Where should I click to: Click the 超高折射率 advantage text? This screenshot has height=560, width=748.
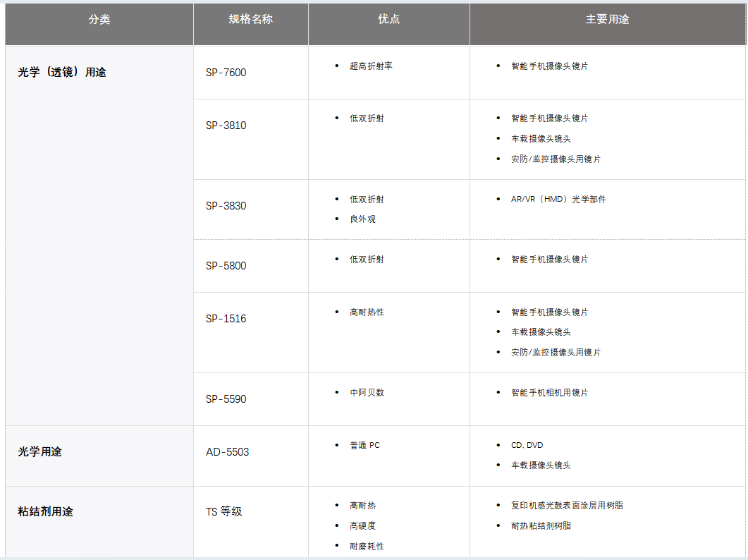pos(371,66)
